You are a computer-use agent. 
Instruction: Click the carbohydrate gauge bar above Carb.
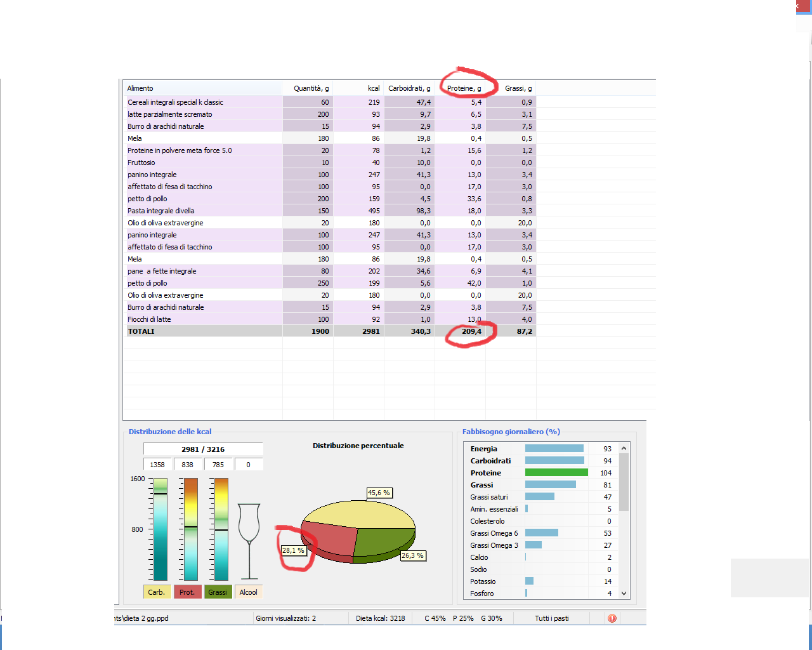[160, 529]
